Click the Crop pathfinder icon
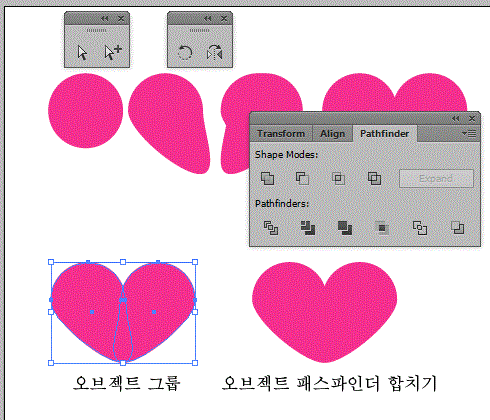Viewport: 490px width, 420px height. coord(382,228)
